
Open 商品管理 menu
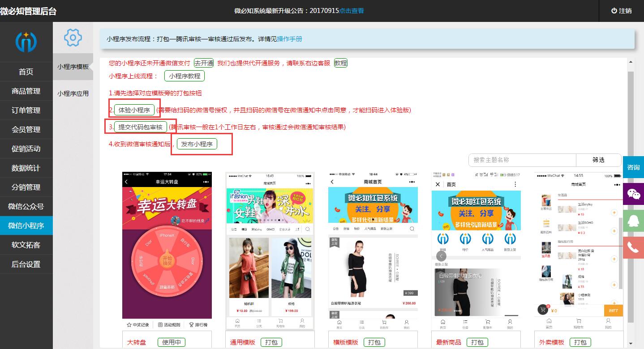pyautogui.click(x=26, y=91)
